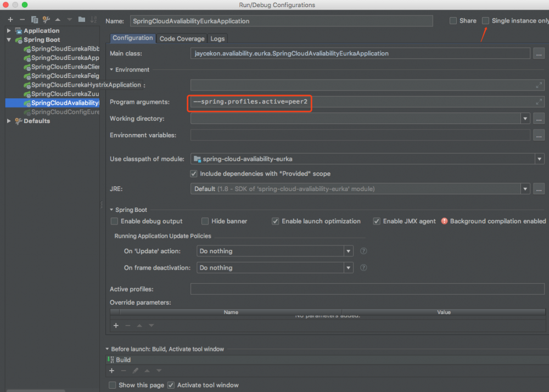This screenshot has width=549, height=392.
Task: Open On 'Update' action dropdown
Action: [349, 251]
